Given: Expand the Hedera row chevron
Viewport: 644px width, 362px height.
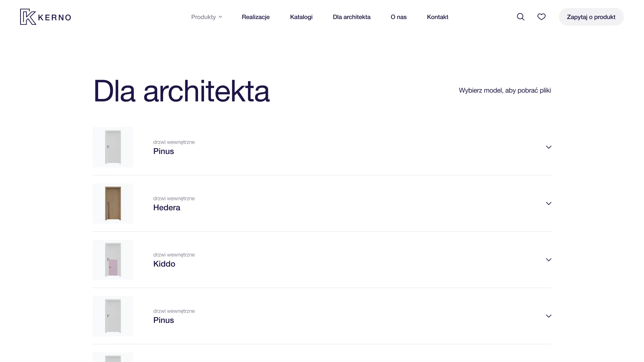Looking at the screenshot, I should (549, 203).
